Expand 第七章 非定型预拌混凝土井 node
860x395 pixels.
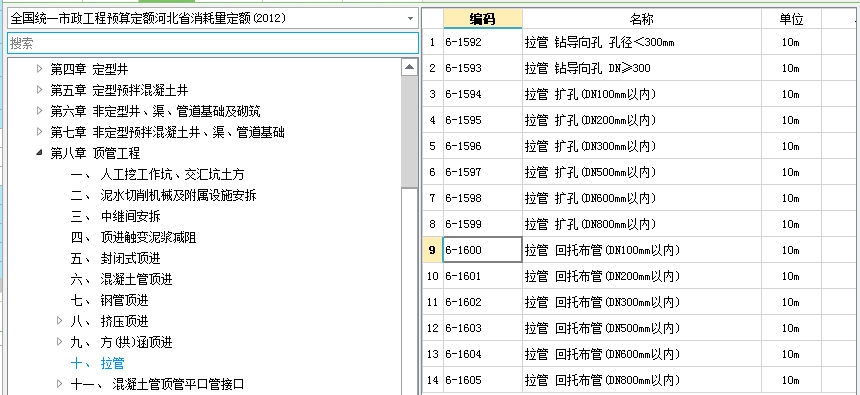(39, 132)
